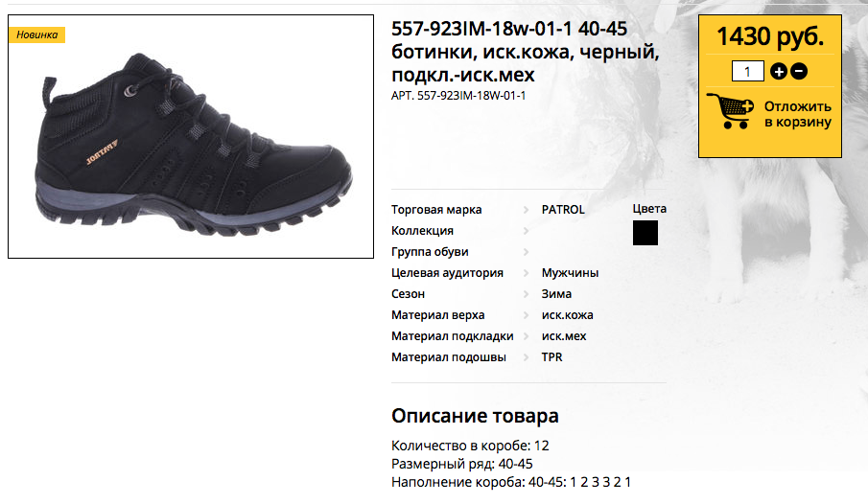Click the chevron beside Сезон
Image resolution: width=868 pixels, height=504 pixels.
click(x=526, y=294)
